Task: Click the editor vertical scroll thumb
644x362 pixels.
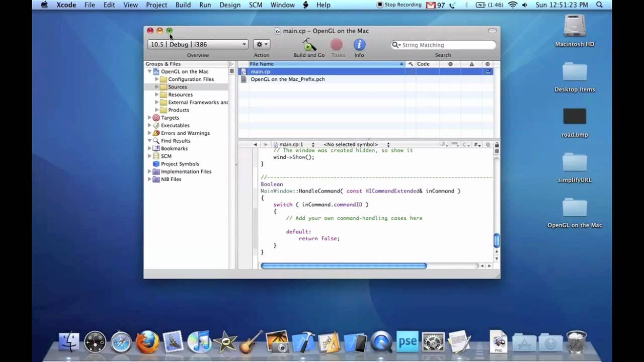Action: tap(497, 241)
